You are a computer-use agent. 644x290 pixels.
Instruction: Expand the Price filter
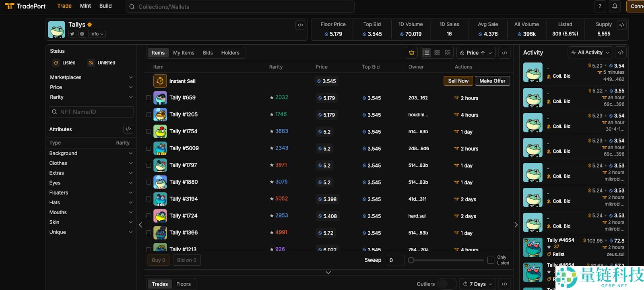point(91,87)
